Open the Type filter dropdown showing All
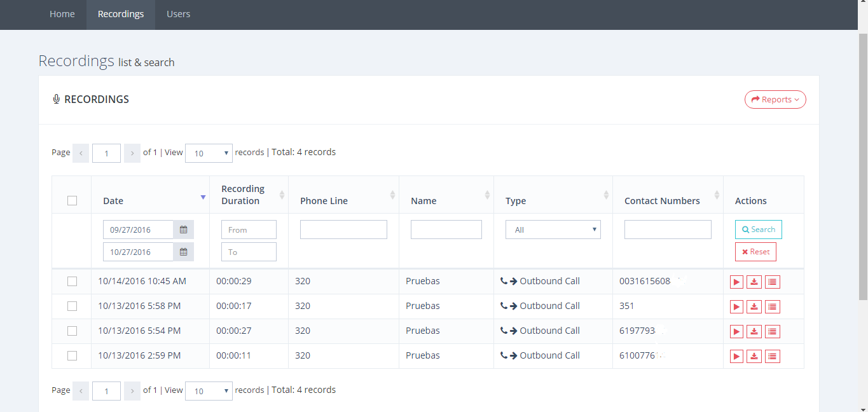 click(x=553, y=230)
